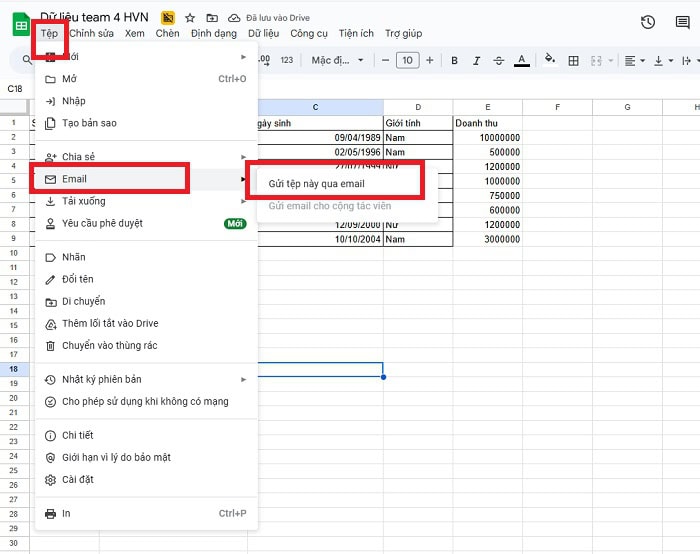The height and width of the screenshot is (554, 700).
Task: Choose Tạo bản sao from menu
Action: tap(89, 123)
